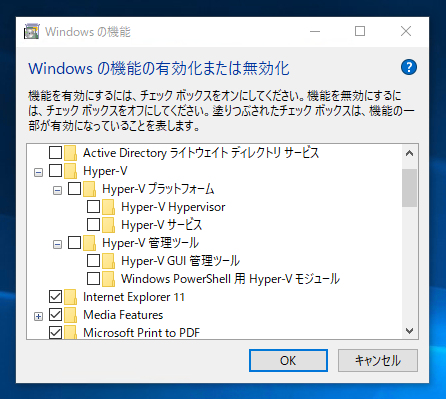Click the folder icon beside Media Features
446x399 pixels.
(x=71, y=315)
